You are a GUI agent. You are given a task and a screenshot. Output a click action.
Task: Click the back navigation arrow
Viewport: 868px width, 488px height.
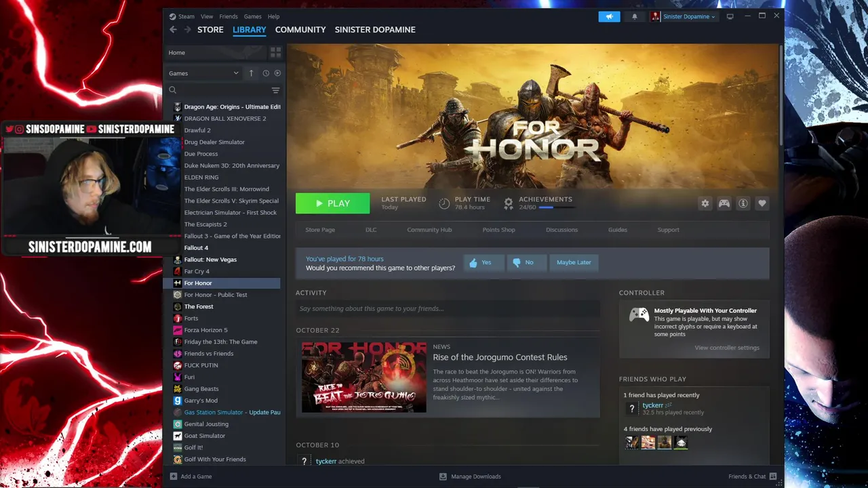pyautogui.click(x=173, y=30)
